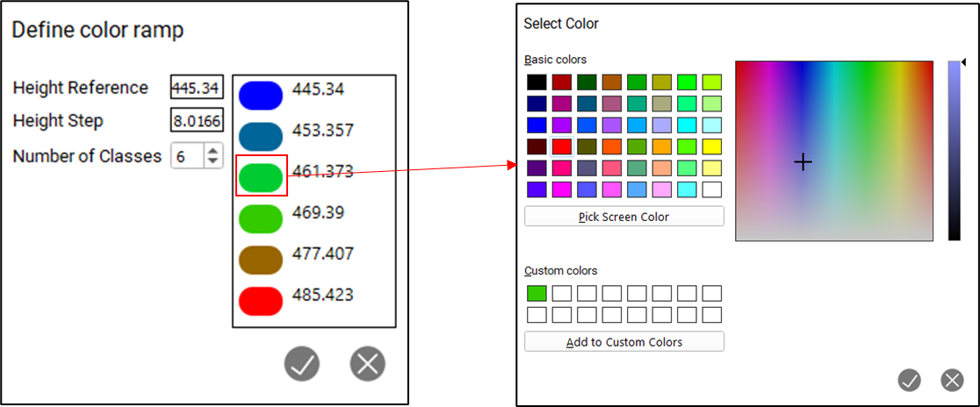The height and width of the screenshot is (407, 980).
Task: Cancel the Define color ramp dialog
Action: pos(367,363)
